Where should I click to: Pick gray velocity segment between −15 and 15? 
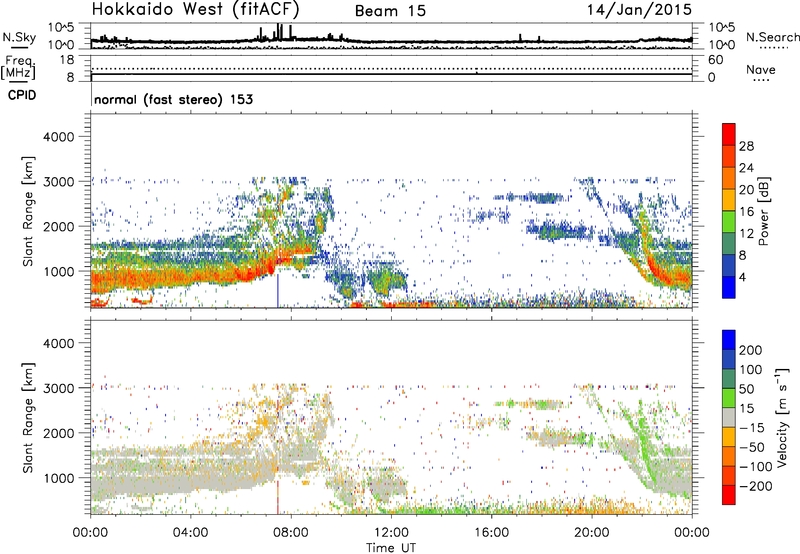coord(729,417)
